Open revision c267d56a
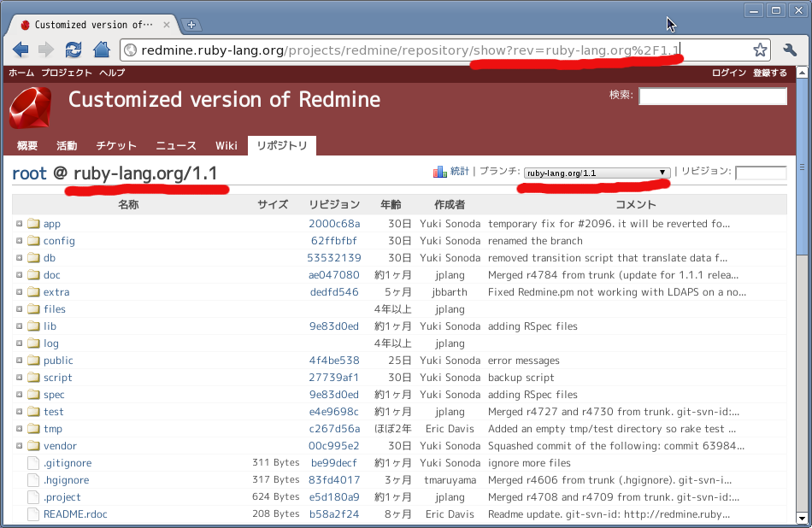The width and height of the screenshot is (812, 528). click(334, 429)
